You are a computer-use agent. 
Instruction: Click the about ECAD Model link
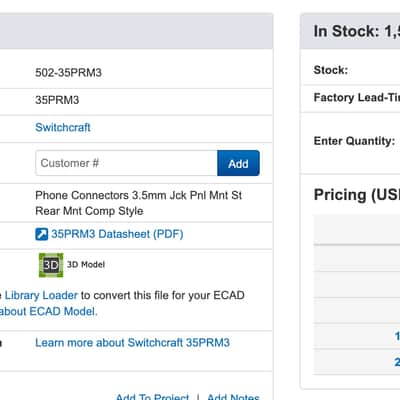point(48,311)
